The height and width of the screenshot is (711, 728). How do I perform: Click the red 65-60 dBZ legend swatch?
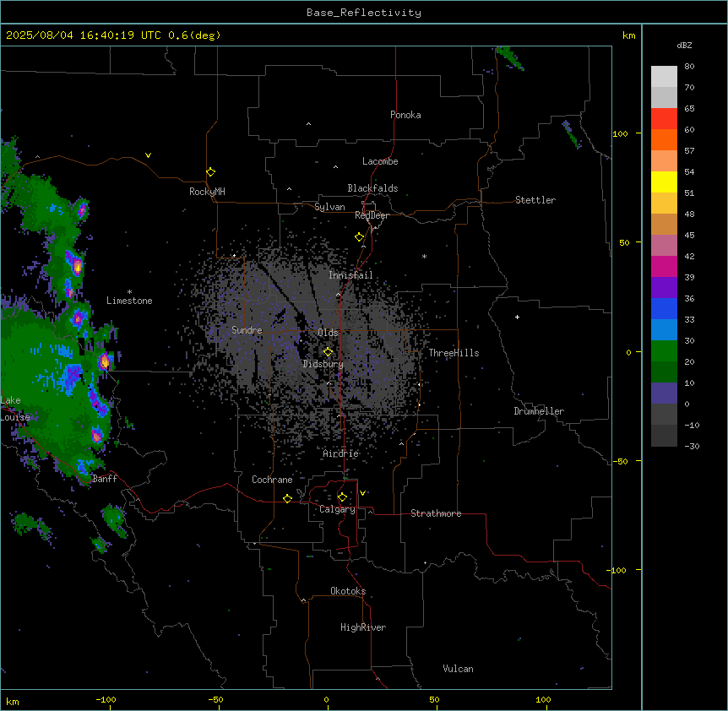664,118
